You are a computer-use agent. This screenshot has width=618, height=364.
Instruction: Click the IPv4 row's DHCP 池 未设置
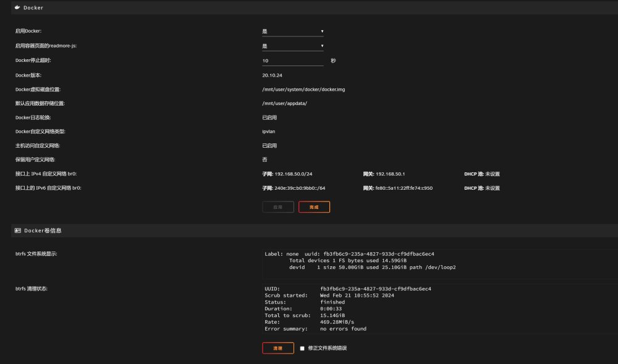click(482, 174)
